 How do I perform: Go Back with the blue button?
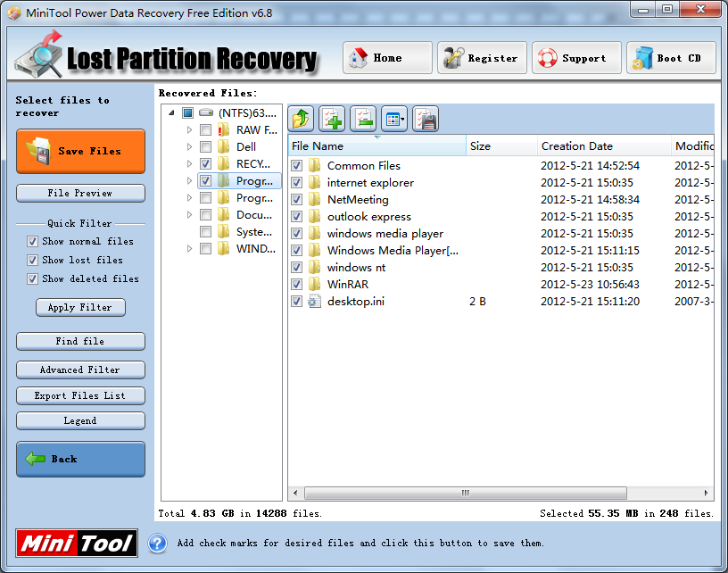[81, 460]
